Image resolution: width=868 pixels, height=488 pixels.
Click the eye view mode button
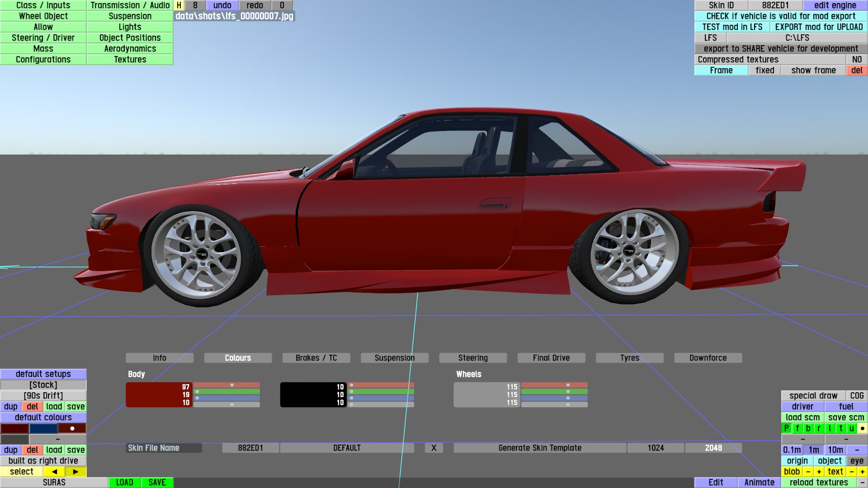pyautogui.click(x=856, y=460)
